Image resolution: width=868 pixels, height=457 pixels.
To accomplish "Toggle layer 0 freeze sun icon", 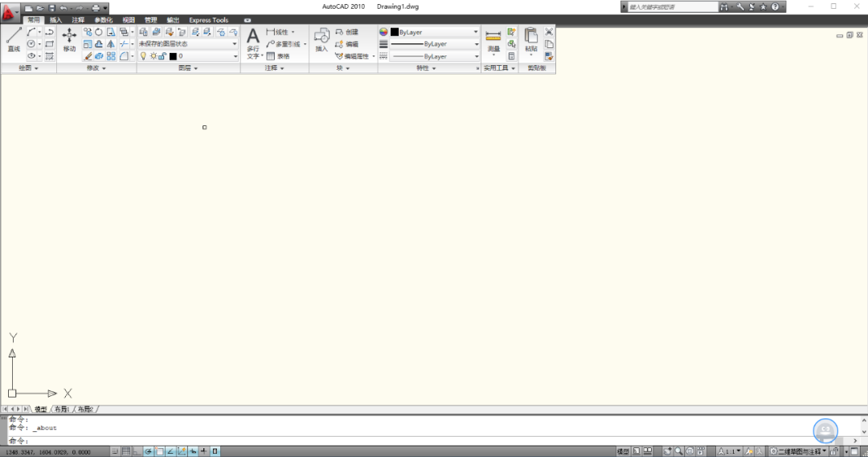I will (x=154, y=56).
